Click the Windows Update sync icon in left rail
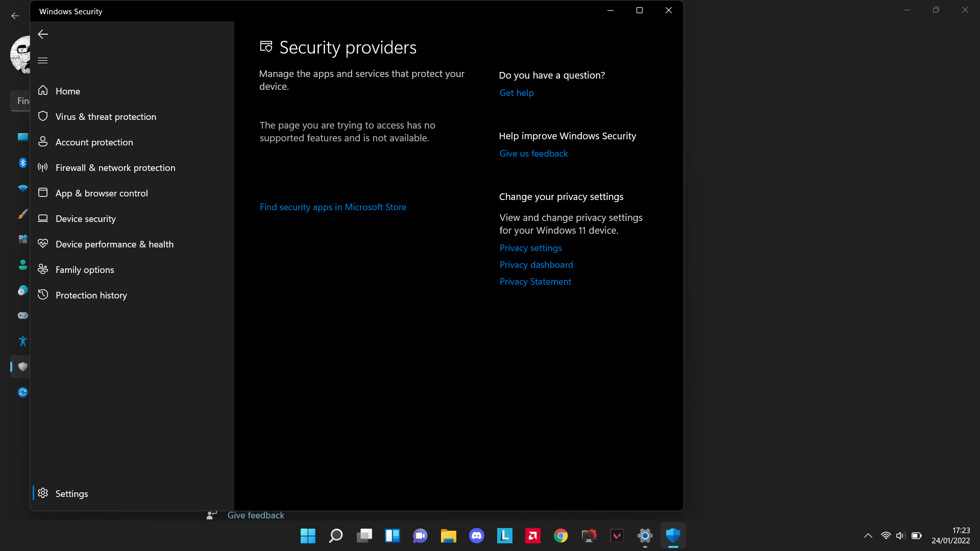Screen dimensions: 980x551 22,392
